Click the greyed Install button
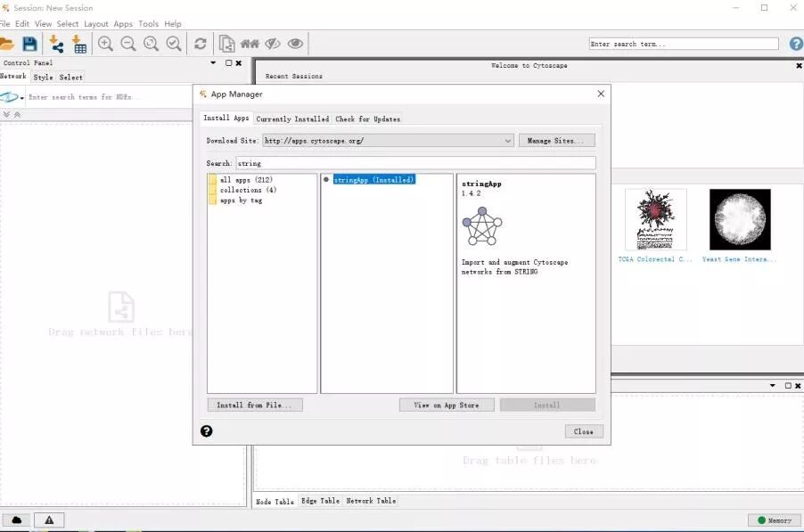This screenshot has height=532, width=804. click(x=547, y=405)
